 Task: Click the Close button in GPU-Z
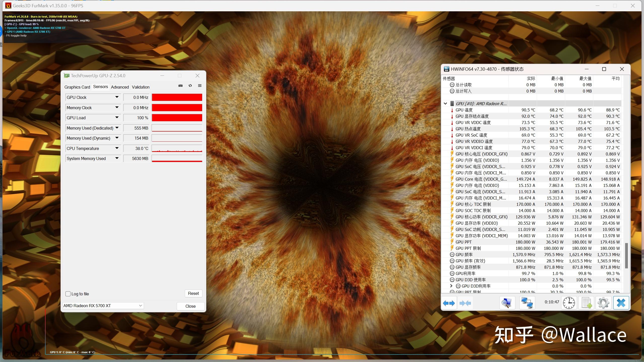(190, 306)
